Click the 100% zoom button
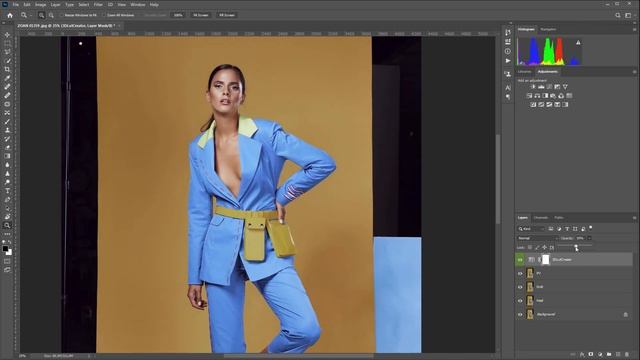The height and width of the screenshot is (360, 640). pyautogui.click(x=178, y=15)
